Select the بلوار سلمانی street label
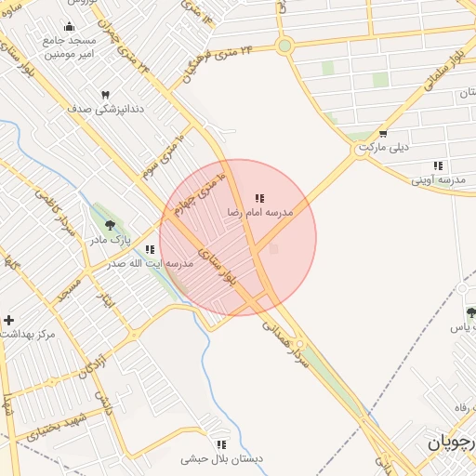 click(445, 70)
